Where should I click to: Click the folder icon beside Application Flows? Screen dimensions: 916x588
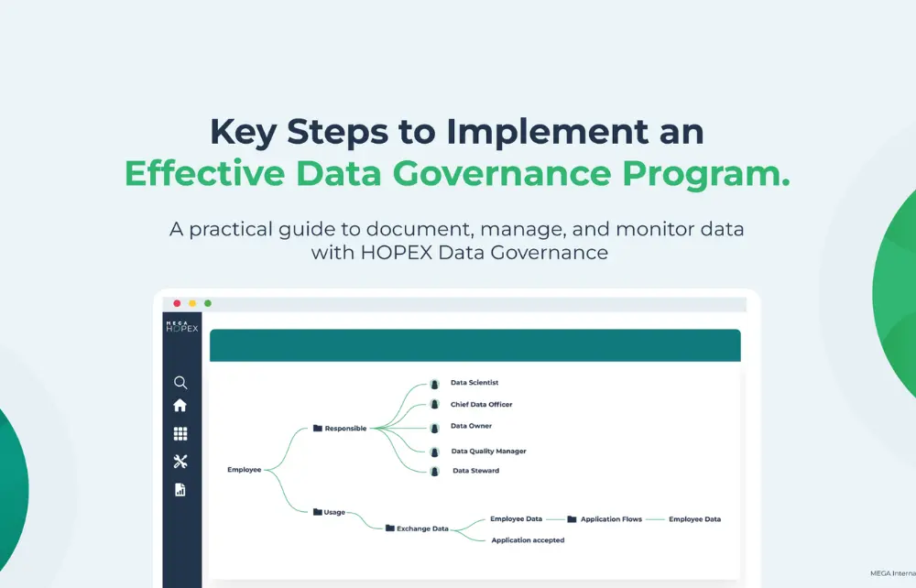[572, 519]
